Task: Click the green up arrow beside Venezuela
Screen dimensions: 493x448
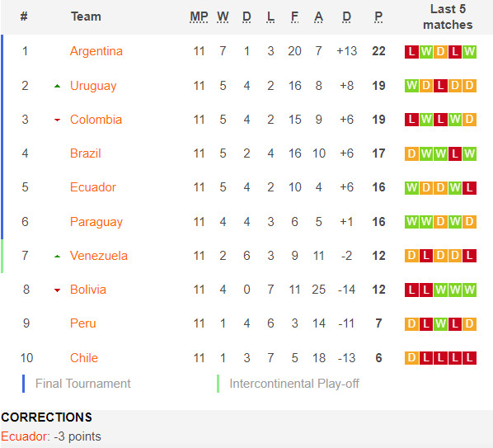Action: coord(57,257)
